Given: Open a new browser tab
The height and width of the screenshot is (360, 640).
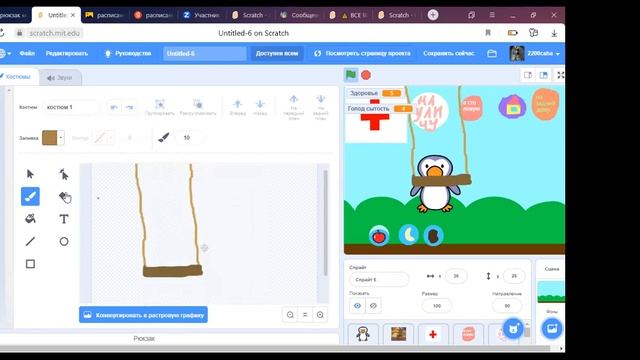Looking at the screenshot, I should click(433, 15).
